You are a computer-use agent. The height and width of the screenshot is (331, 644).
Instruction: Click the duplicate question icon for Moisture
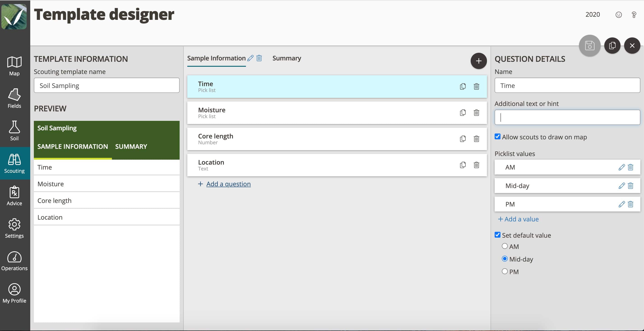(463, 113)
